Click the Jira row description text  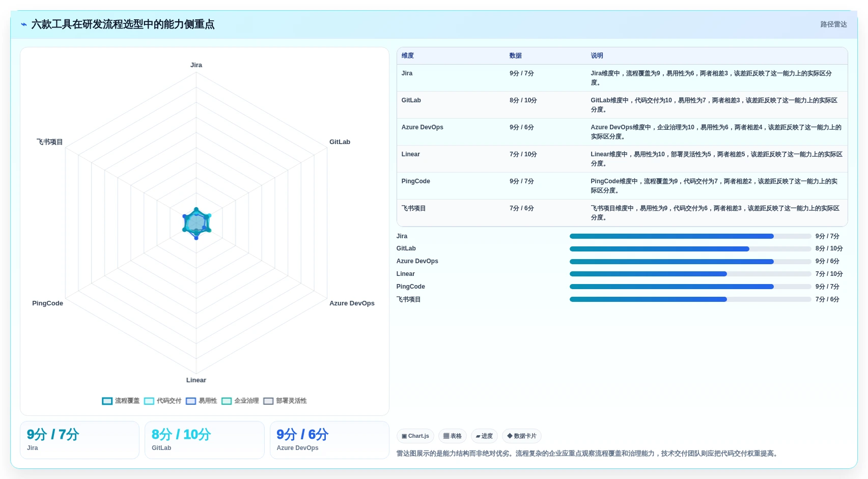(x=711, y=78)
